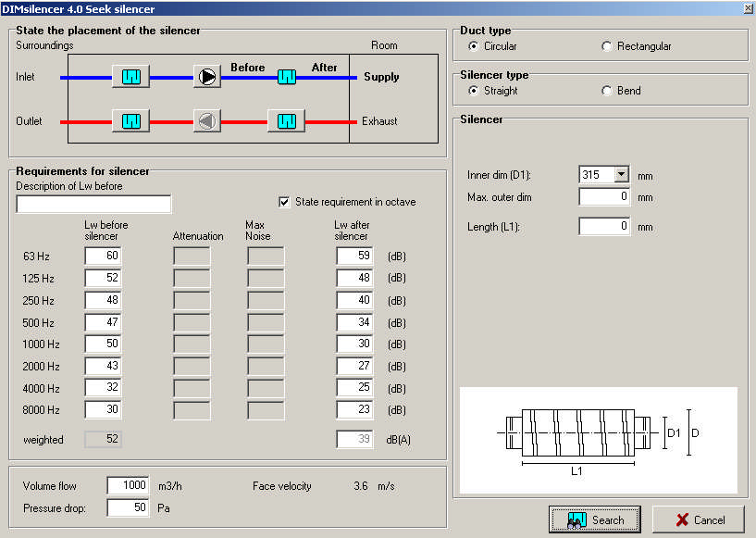Image resolution: width=756 pixels, height=538 pixels.
Task: Click the Face velocity value 3.6
Action: [x=361, y=486]
